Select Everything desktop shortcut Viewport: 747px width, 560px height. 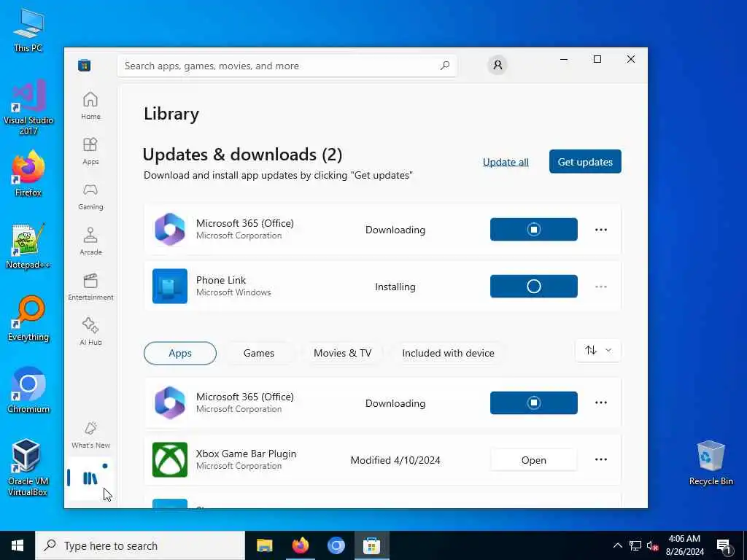28,319
